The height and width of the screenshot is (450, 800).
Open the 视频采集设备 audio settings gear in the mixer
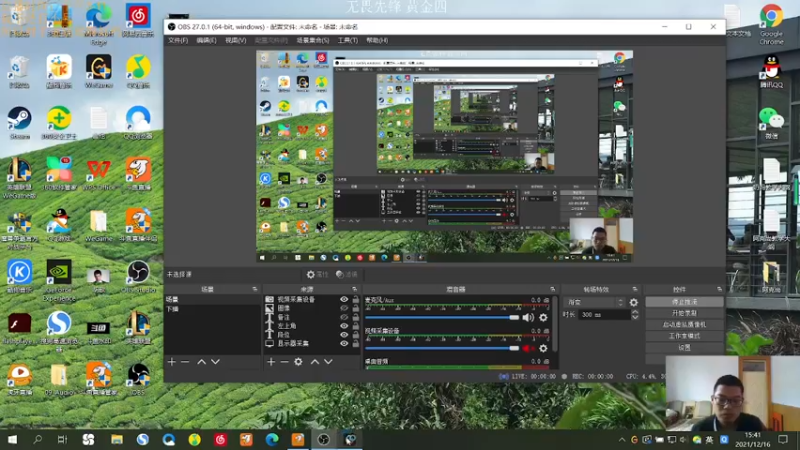click(x=543, y=348)
